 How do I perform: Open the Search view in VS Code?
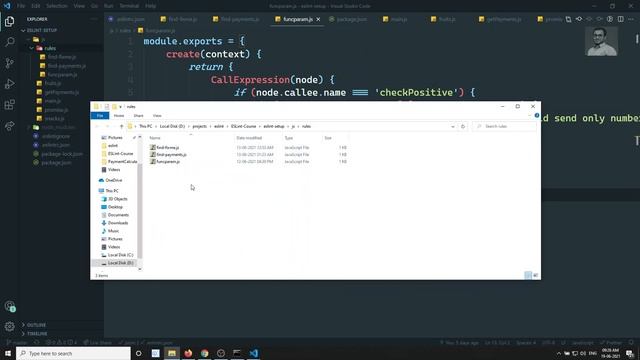click(x=9, y=42)
